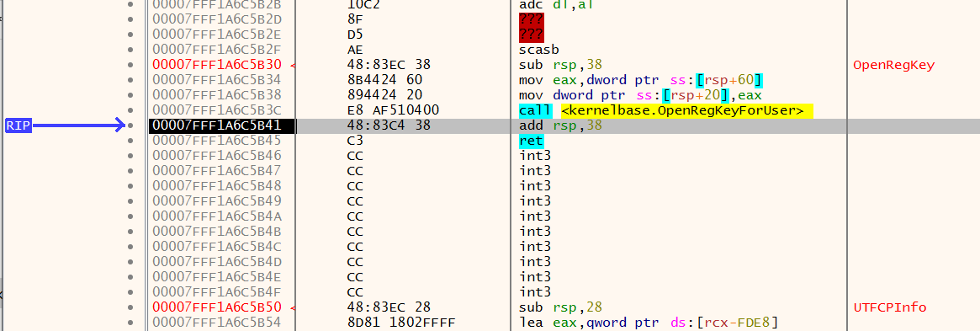Toggle breakpoint dot at address 00007FFF1A6C5B38
This screenshot has width=980, height=331.
click(130, 95)
